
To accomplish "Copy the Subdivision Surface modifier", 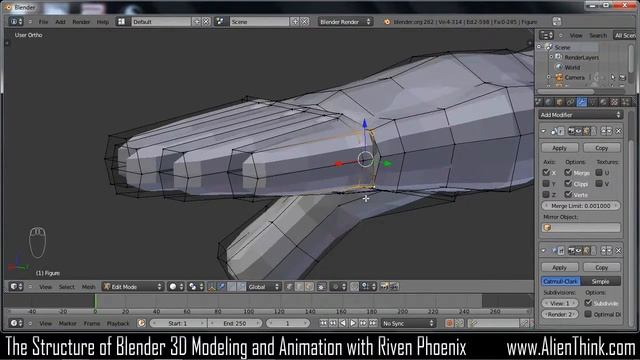I will tap(602, 267).
